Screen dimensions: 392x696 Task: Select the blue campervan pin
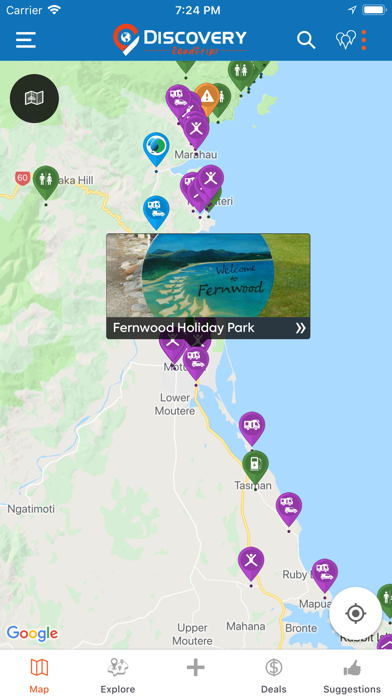tap(156, 212)
